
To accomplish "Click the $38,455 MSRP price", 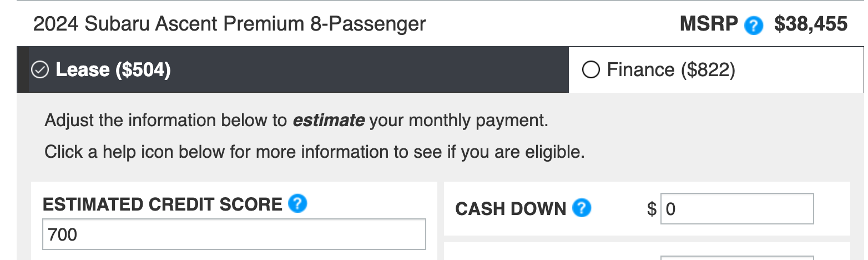I will pyautogui.click(x=811, y=24).
